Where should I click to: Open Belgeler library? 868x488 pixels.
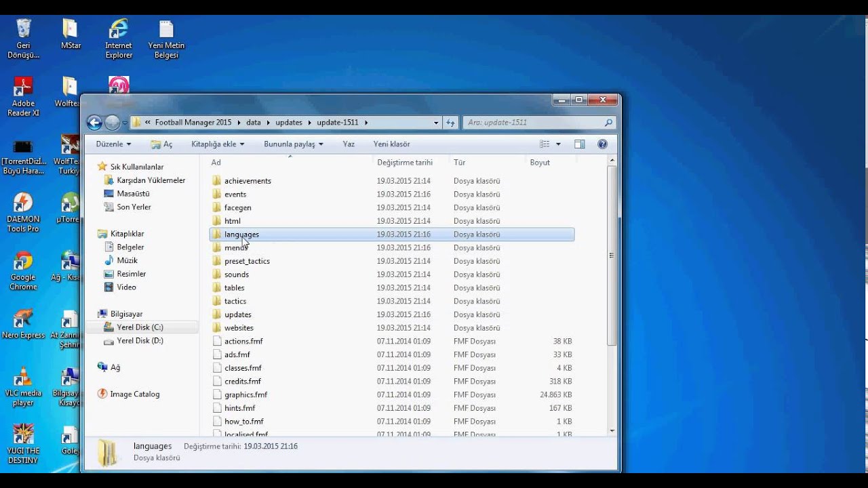coord(125,247)
